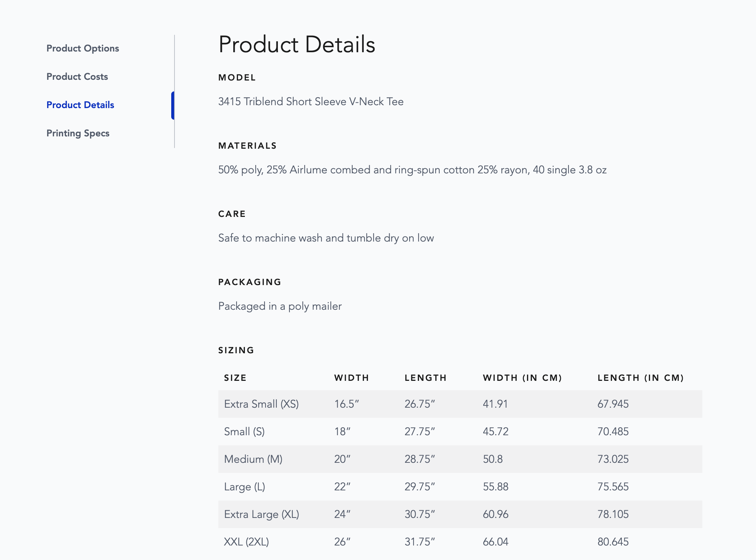
Task: Click the CARE section label
Action: point(232,214)
